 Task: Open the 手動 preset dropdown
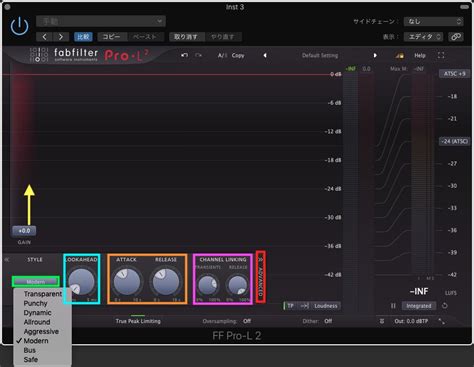click(x=101, y=21)
